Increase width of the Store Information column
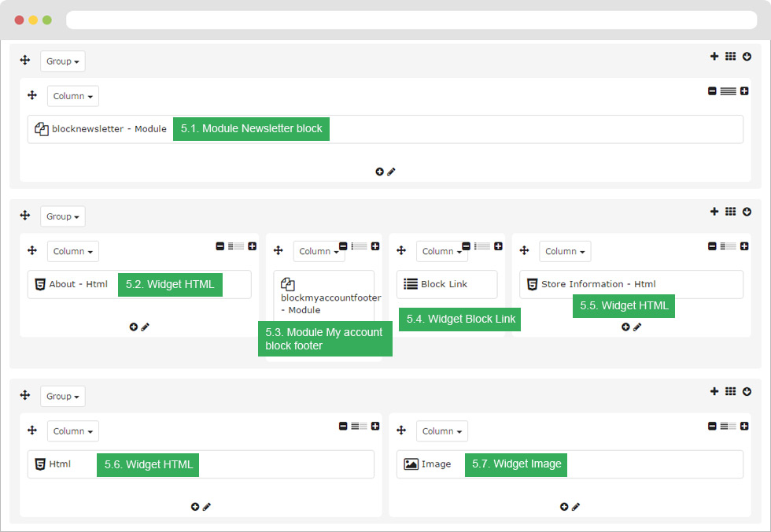The height and width of the screenshot is (532, 771). click(744, 246)
